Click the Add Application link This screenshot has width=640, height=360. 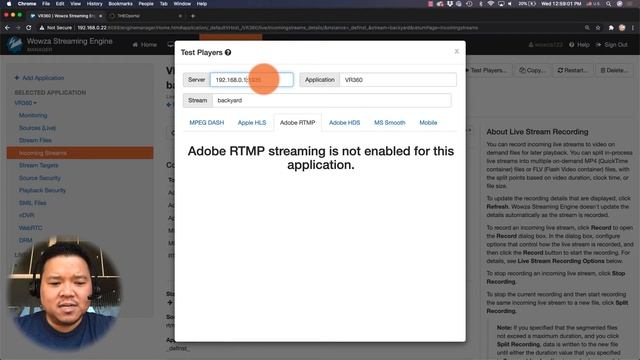coord(39,78)
